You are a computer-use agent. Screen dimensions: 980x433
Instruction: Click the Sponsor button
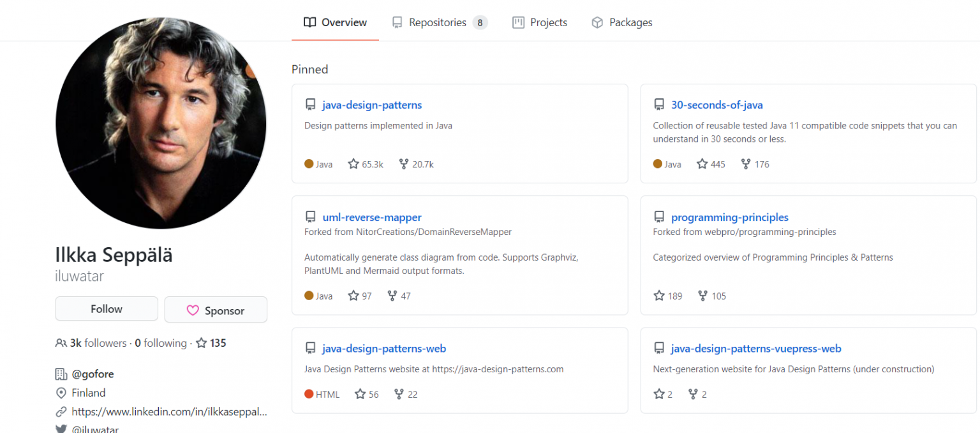click(216, 310)
